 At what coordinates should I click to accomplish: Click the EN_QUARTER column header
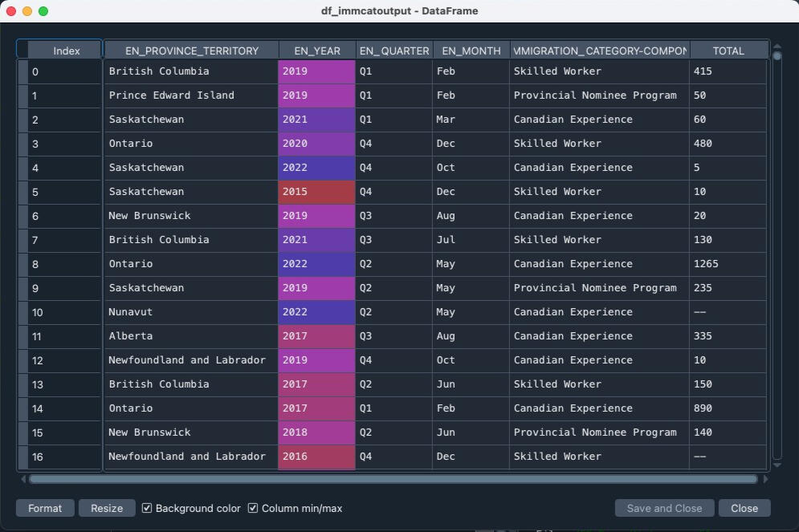coord(394,51)
